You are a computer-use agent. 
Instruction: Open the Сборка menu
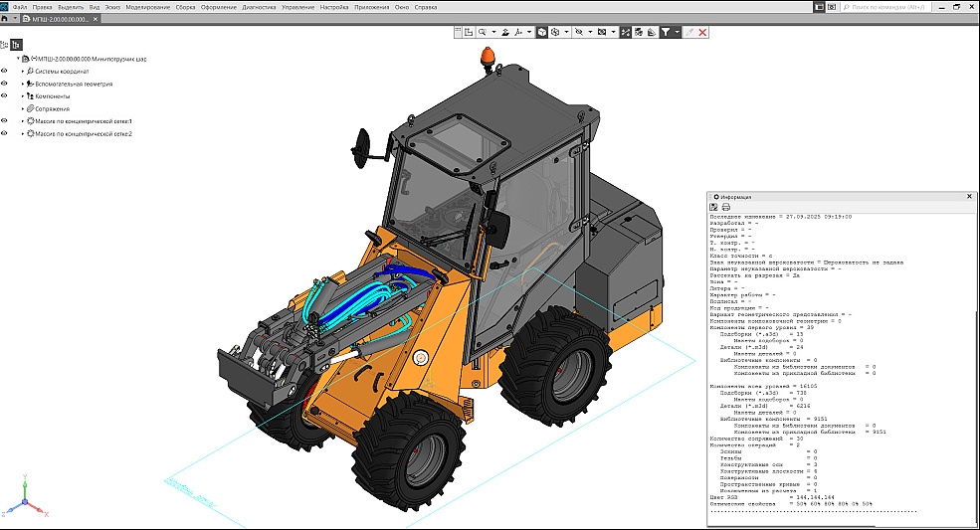click(x=185, y=7)
